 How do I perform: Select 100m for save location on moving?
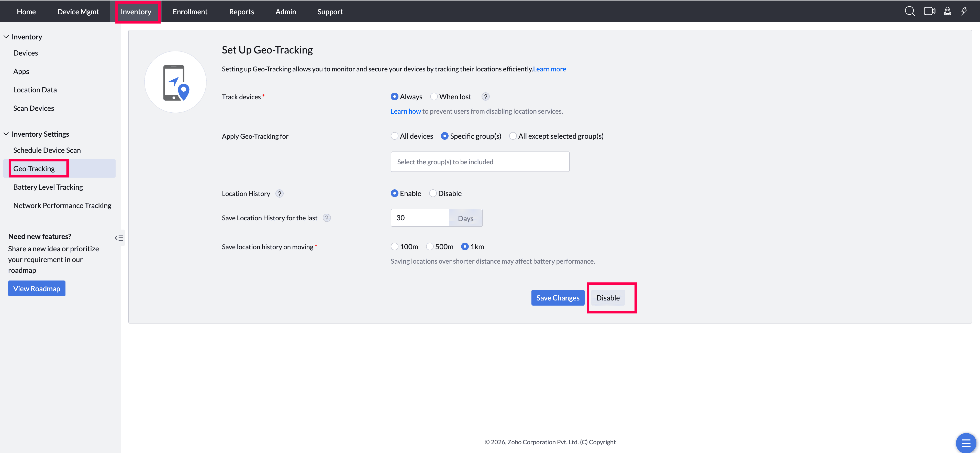[x=395, y=246]
